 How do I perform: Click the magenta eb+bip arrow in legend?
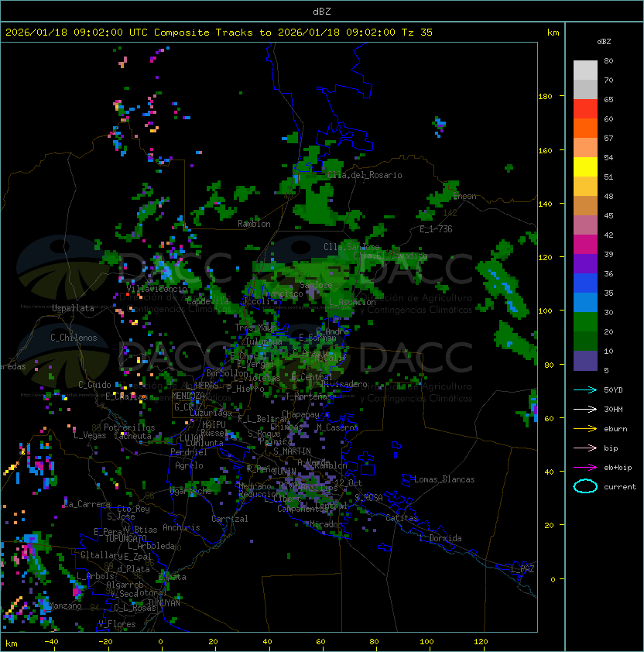point(585,468)
